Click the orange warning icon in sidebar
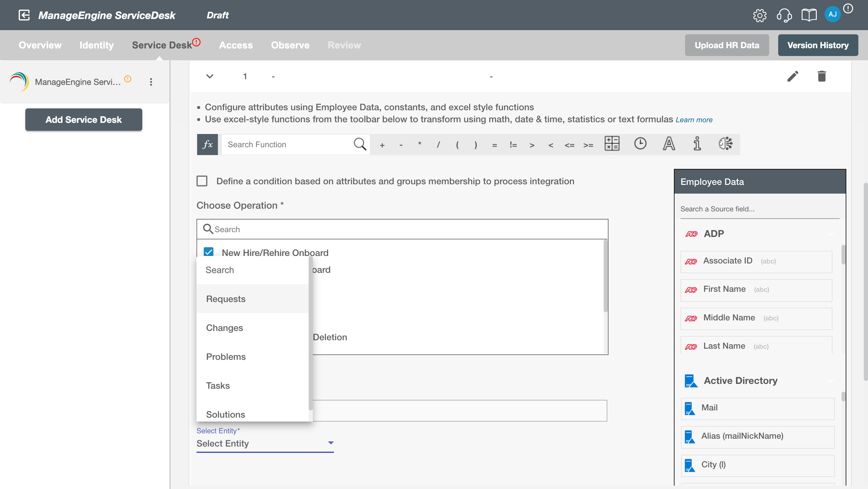Viewport: 868px width, 489px height. click(x=128, y=79)
